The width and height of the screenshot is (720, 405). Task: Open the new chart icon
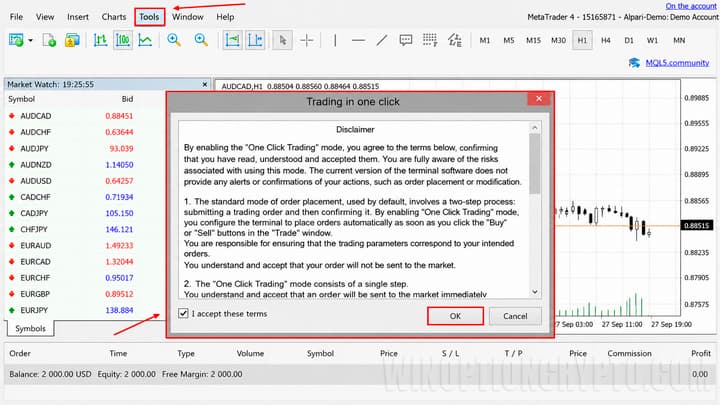(x=16, y=40)
